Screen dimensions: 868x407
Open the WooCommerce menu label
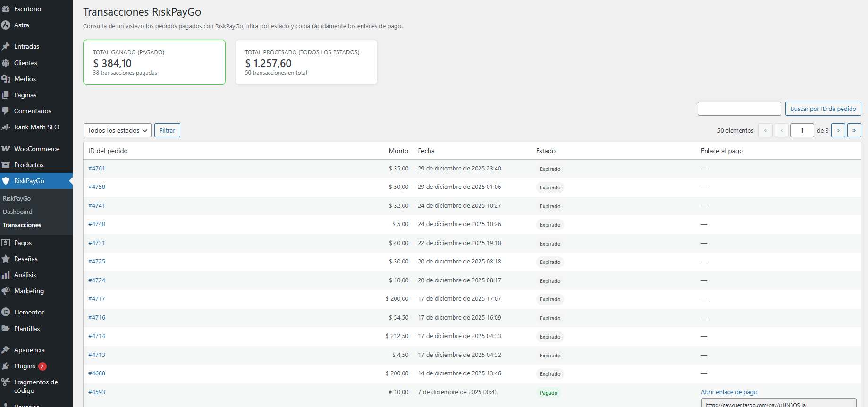37,149
